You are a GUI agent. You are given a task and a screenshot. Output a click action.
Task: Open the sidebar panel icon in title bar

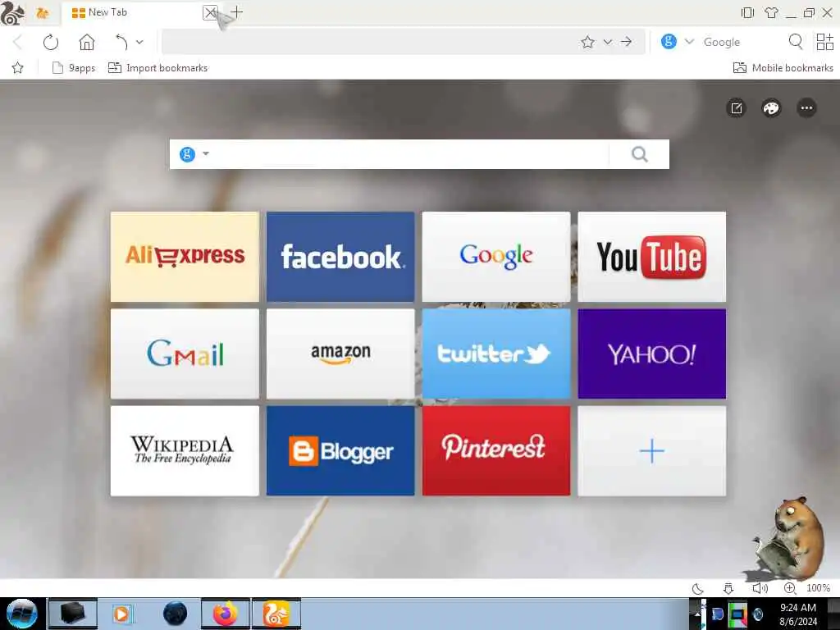(x=747, y=12)
